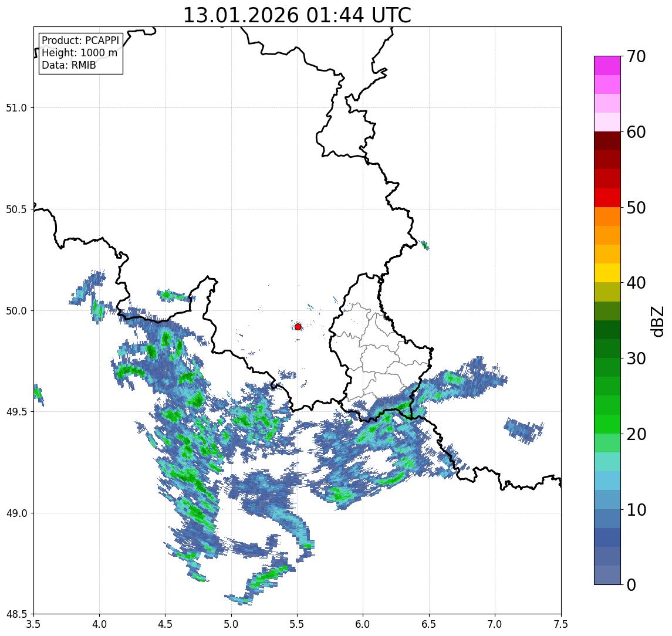
Task: Click the "Height: 1000 m" legend line
Action: pos(79,53)
